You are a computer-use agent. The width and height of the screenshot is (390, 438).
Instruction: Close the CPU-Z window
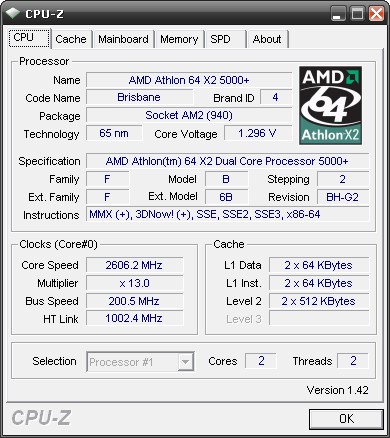pyautogui.click(x=376, y=14)
